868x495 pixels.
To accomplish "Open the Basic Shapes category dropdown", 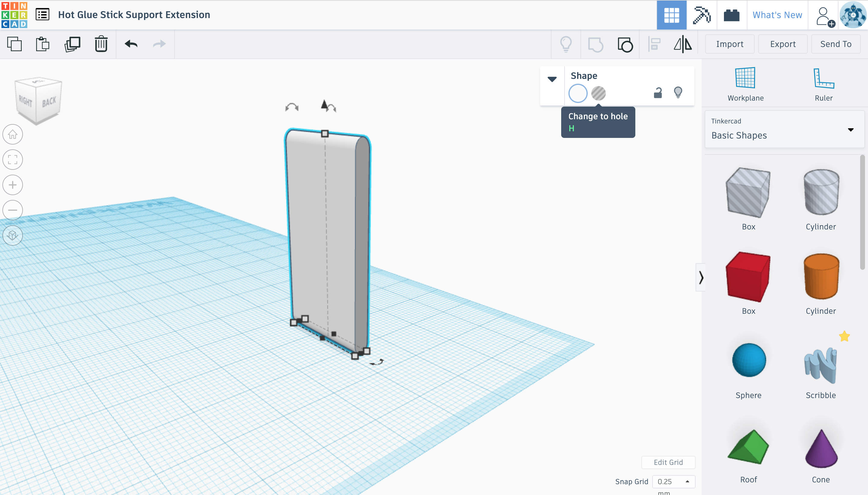I will click(784, 129).
